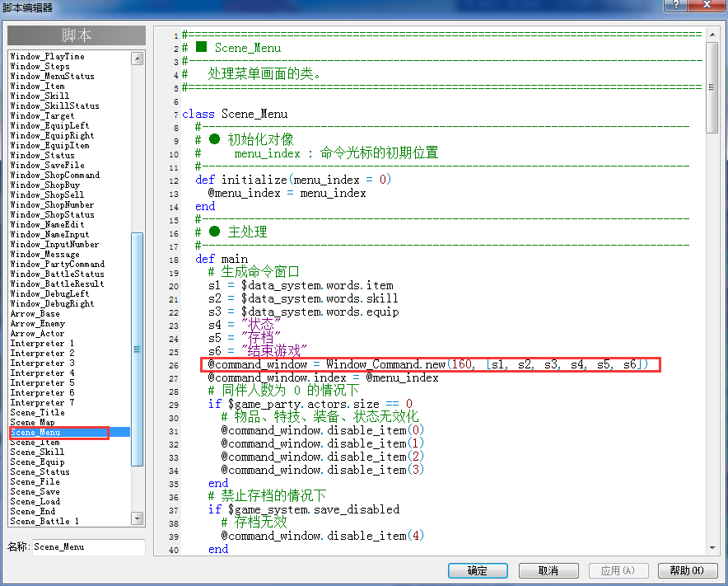
Task: Click the 取消 cancel button
Action: click(548, 570)
